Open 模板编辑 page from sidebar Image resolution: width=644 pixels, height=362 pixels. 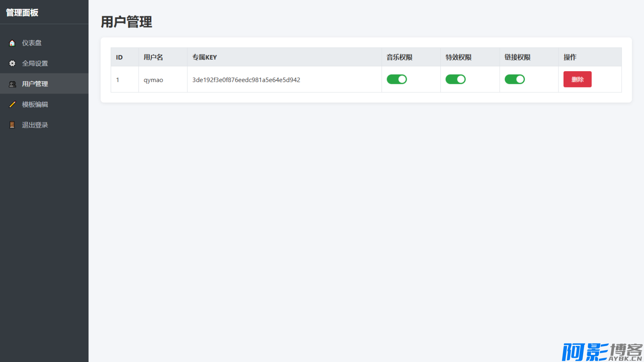coord(35,104)
